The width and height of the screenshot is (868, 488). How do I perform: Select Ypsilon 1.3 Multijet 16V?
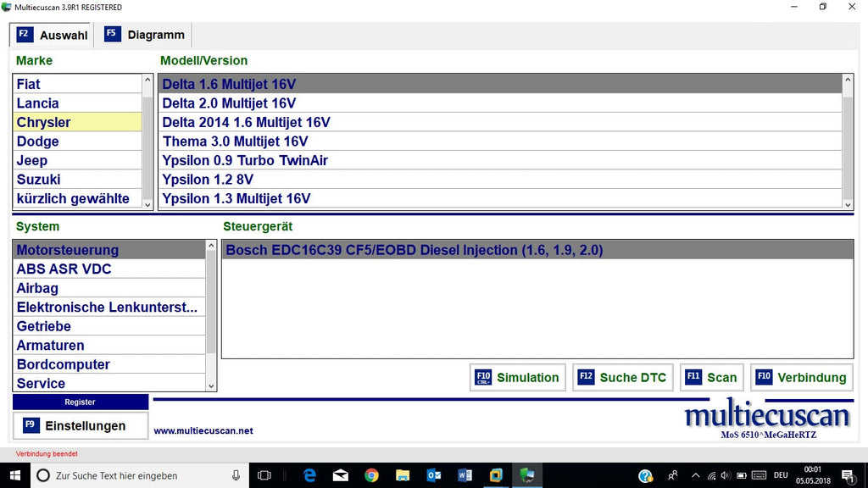coord(500,198)
